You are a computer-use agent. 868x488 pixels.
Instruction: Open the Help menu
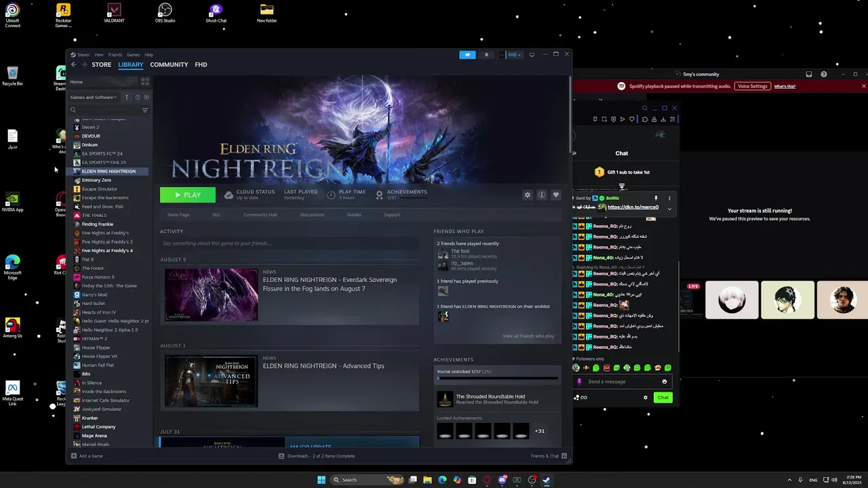pos(149,55)
